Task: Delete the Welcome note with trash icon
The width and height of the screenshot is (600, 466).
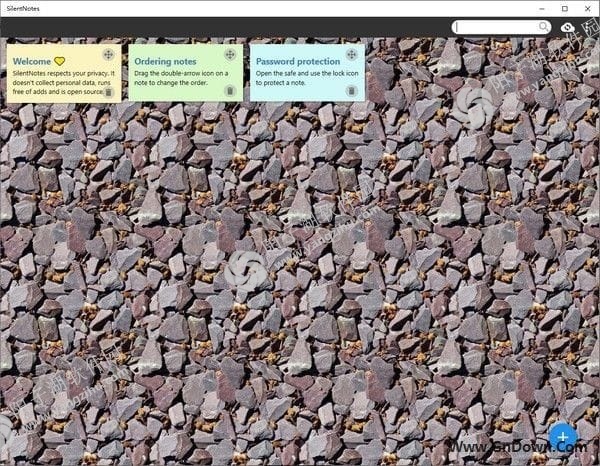Action: pyautogui.click(x=108, y=91)
